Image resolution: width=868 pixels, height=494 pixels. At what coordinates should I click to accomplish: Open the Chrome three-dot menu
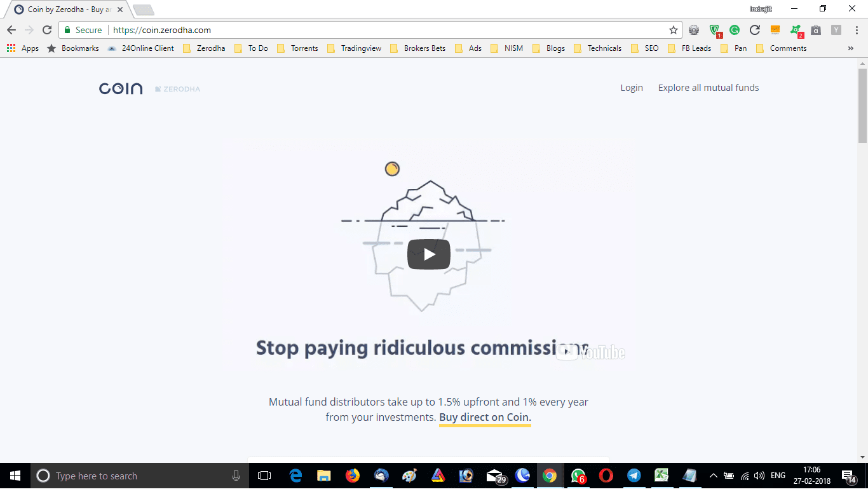(855, 30)
